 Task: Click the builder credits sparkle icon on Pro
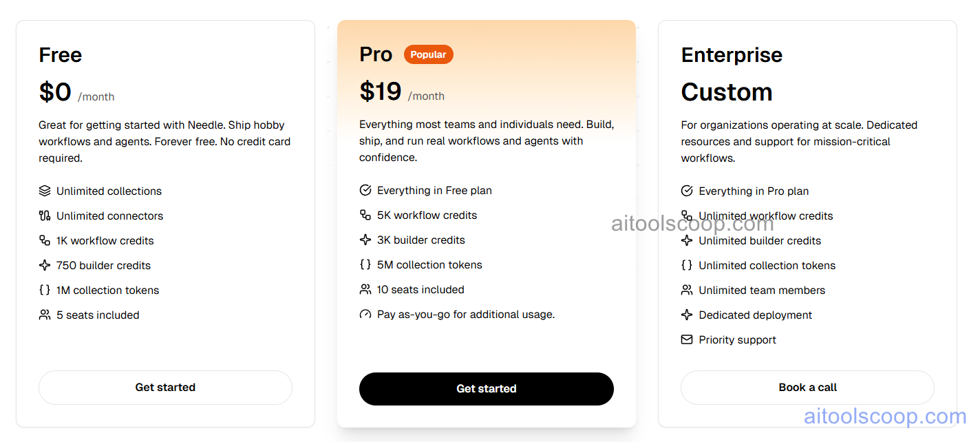pyautogui.click(x=365, y=240)
